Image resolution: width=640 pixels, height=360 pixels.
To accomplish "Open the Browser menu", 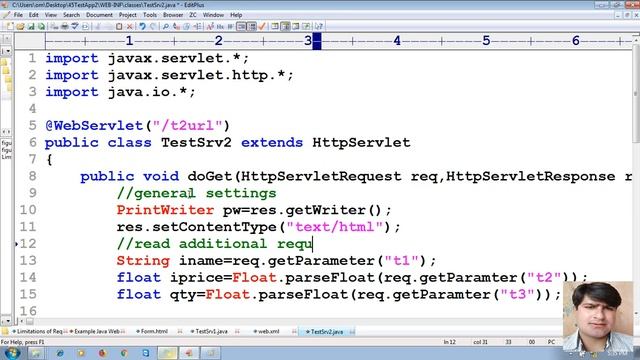I will (x=173, y=15).
